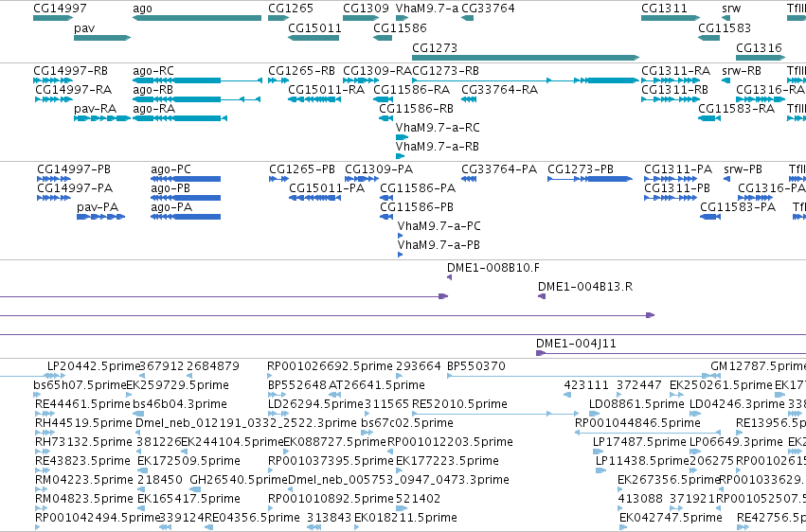This screenshot has height=532, width=806.
Task: Click the CG1309 gene label
Action: [x=366, y=9]
